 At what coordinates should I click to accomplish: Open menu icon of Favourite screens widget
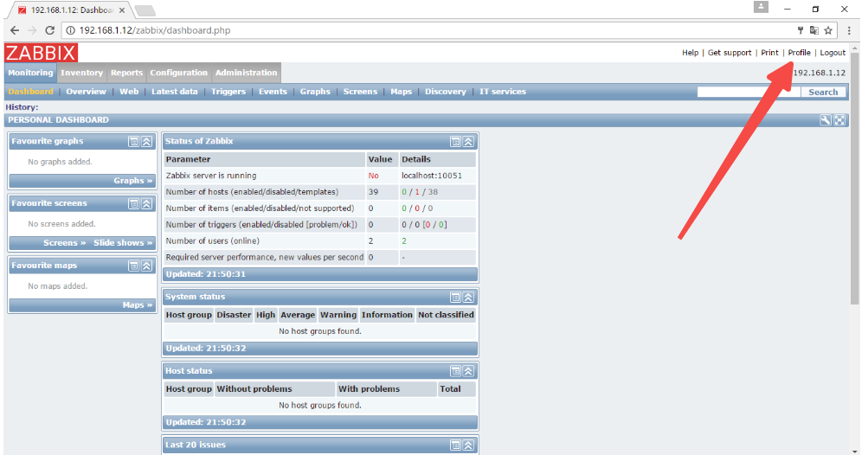[x=133, y=203]
